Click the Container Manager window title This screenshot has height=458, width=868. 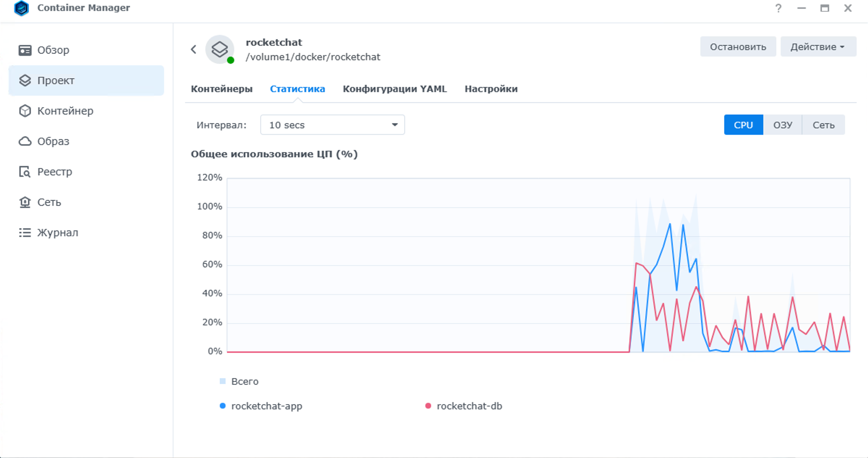[84, 8]
